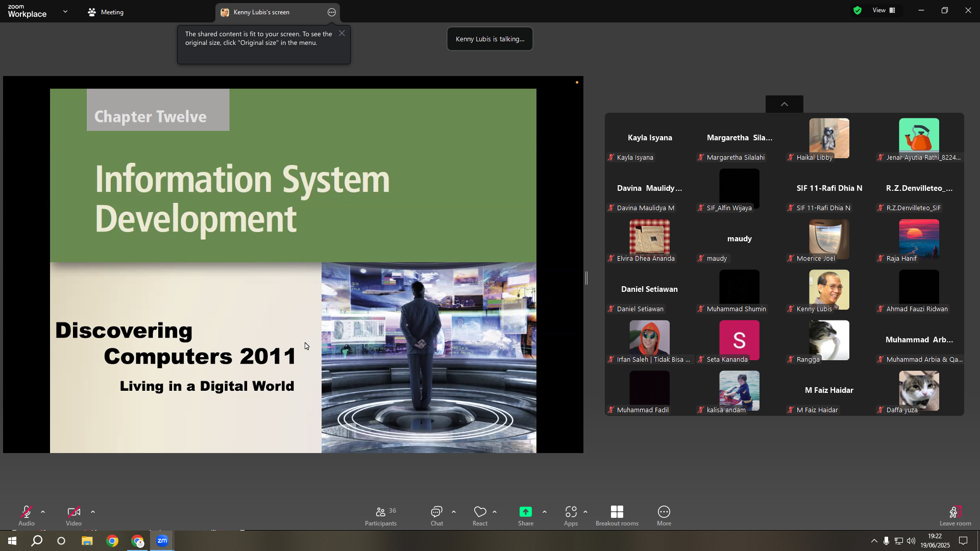Screen dimensions: 980x551
Task: Open Google Chrome from the taskbar
Action: [x=112, y=541]
